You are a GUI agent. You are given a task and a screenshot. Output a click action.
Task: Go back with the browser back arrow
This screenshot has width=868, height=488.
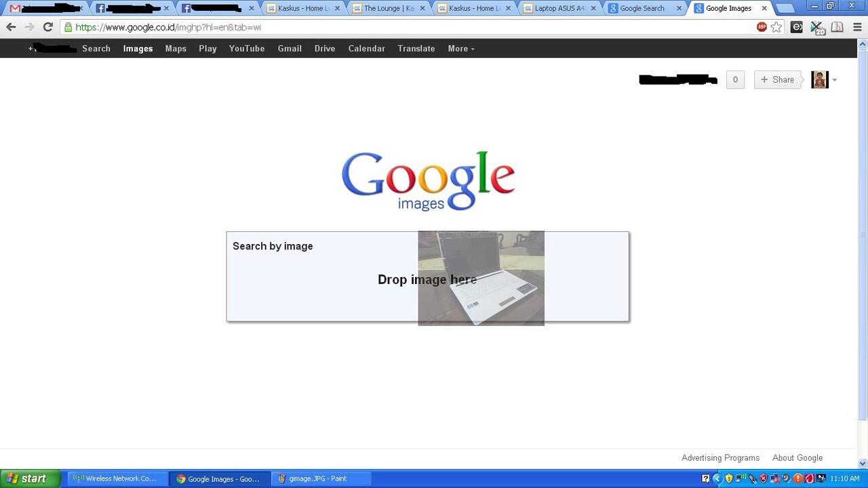[x=11, y=27]
